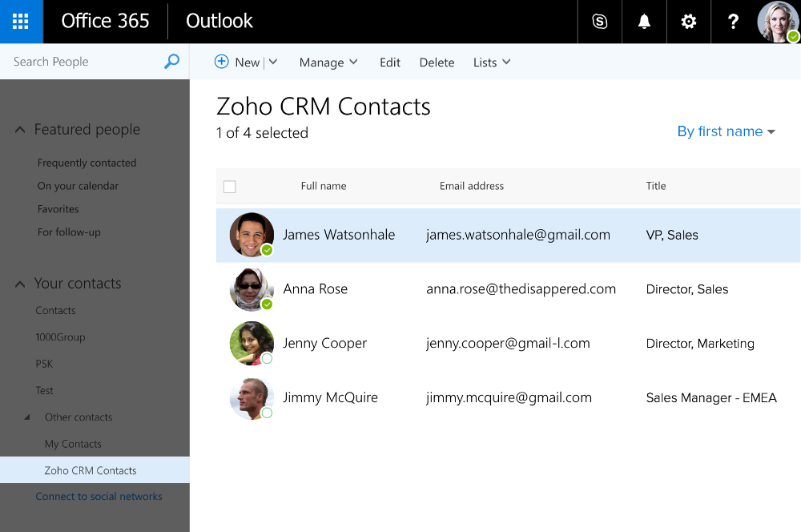
Task: Click james.watsonhale@gmail.com email
Action: [518, 235]
